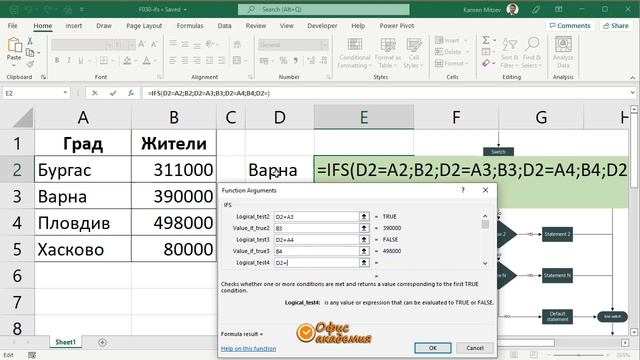Viewport: 640px width, 360px height.
Task: Open Ribbon Display Options icon
Action: [x=559, y=9]
